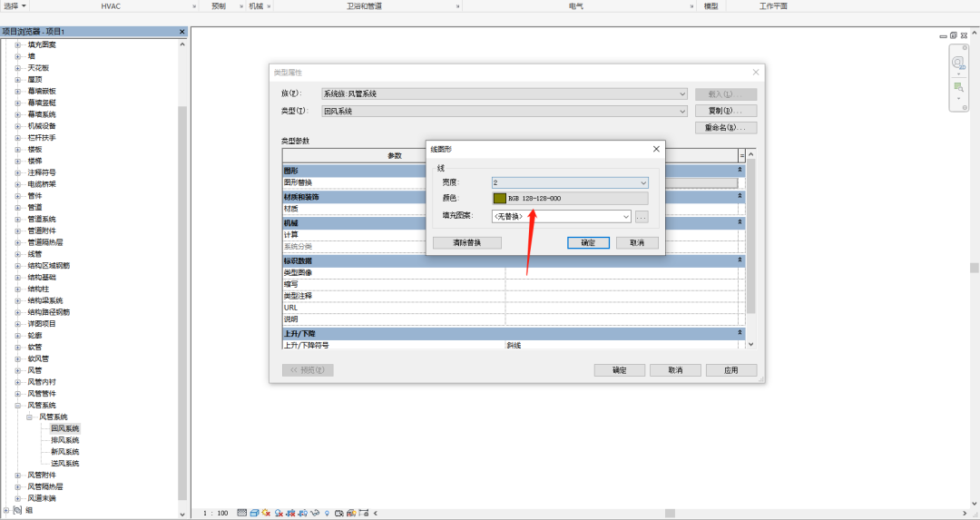Viewport: 980px width, 520px height.
Task: Open the HVAC ribbon panel
Action: coord(110,5)
